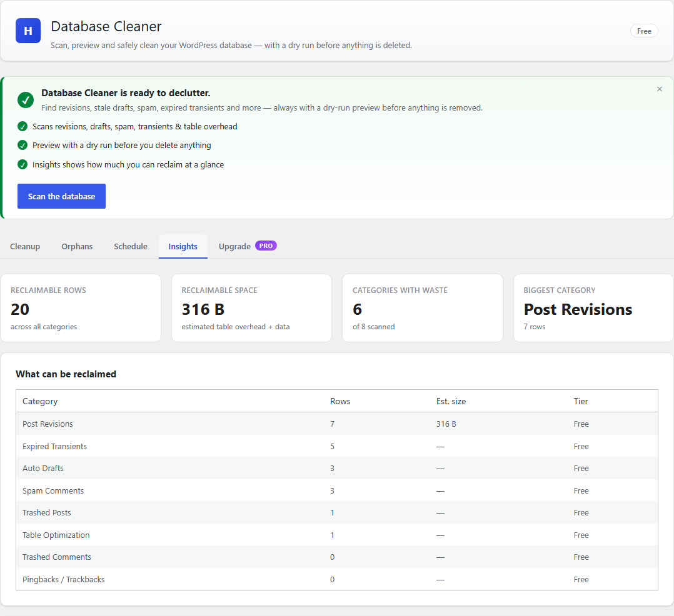The height and width of the screenshot is (616, 674).
Task: Click the Categories With Waste value 6
Action: coord(357,309)
